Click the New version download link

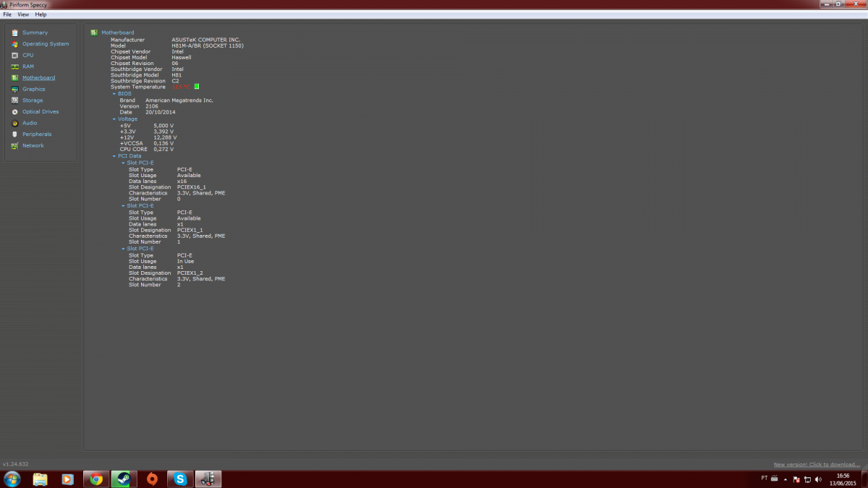coord(817,465)
